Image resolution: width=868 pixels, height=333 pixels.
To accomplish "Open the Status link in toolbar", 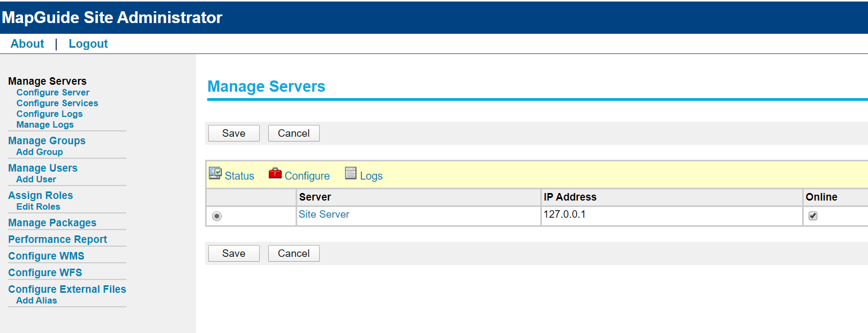I will (x=239, y=176).
